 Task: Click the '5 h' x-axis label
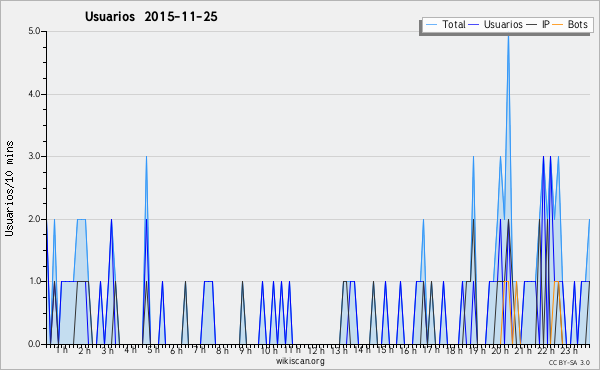pos(153,350)
